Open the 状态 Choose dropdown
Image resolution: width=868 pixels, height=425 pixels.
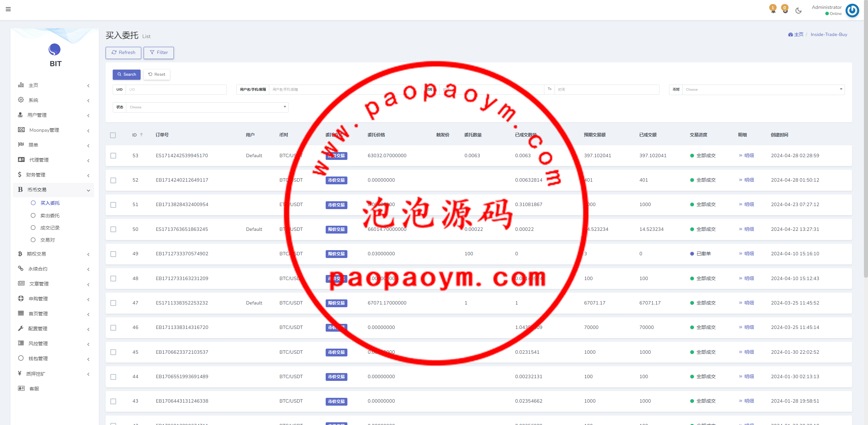207,107
